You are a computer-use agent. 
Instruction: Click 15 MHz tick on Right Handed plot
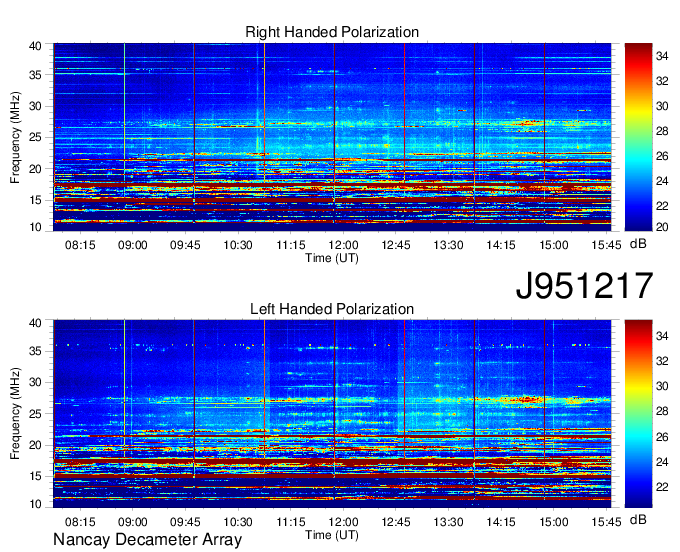35,200
